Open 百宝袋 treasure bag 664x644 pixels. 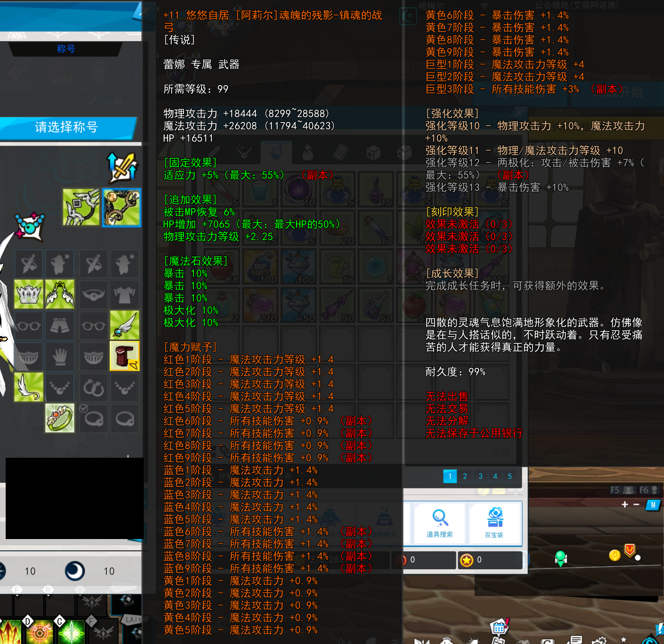click(x=494, y=523)
